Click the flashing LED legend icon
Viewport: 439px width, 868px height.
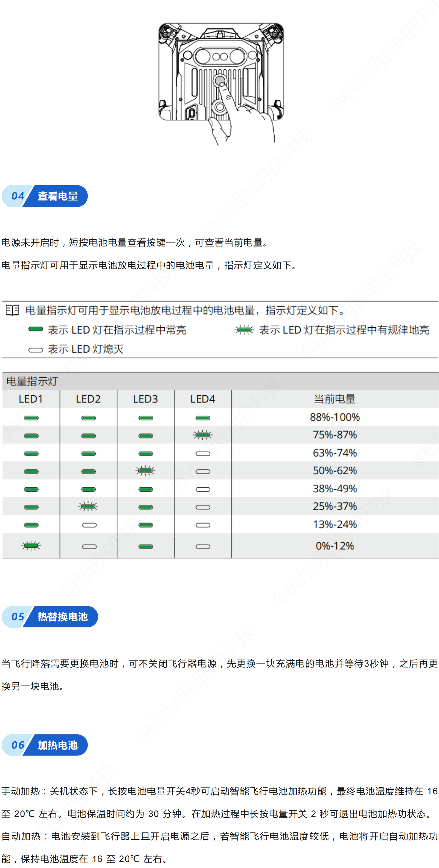(244, 330)
